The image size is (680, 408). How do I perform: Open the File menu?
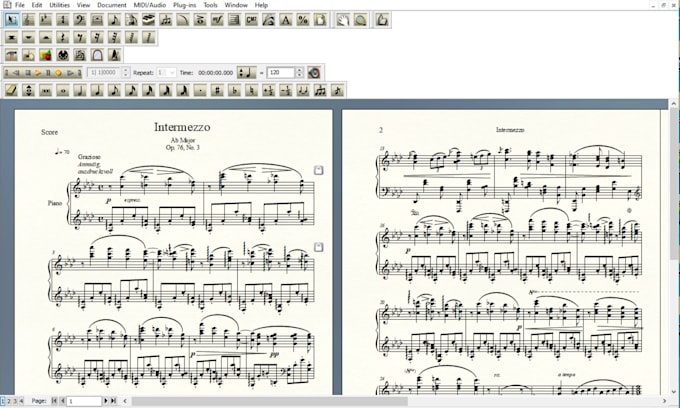coord(20,5)
